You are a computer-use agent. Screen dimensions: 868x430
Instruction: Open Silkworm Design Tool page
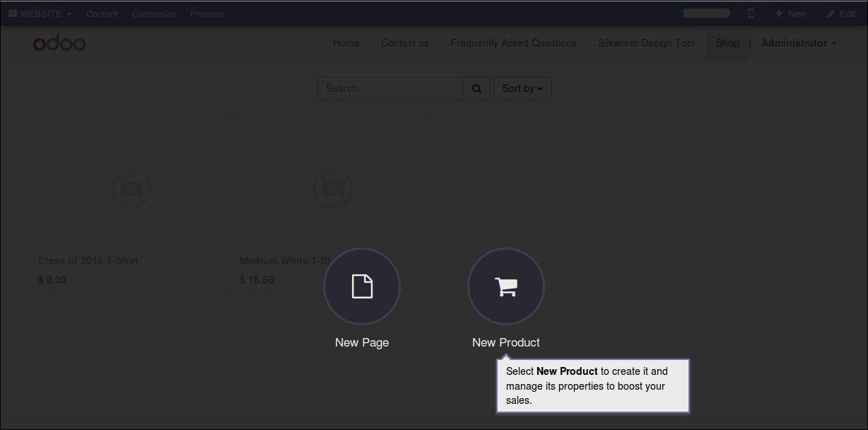tap(646, 43)
